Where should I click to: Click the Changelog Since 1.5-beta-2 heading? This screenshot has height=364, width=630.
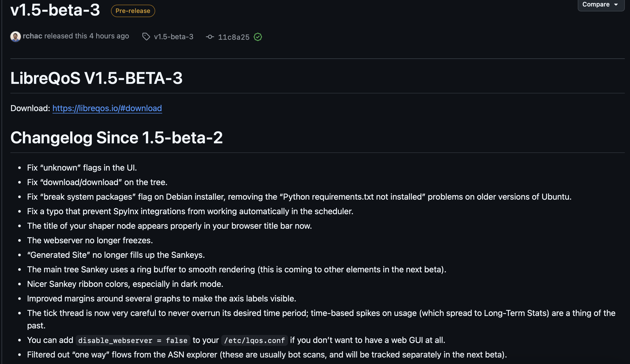[x=116, y=137]
